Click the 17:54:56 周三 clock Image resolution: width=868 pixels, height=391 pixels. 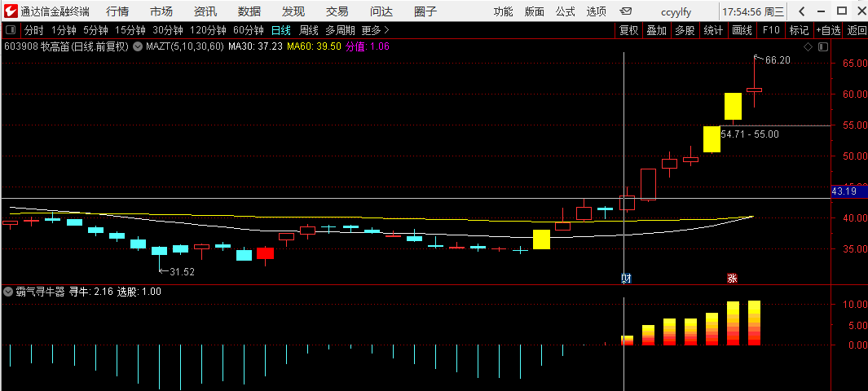[753, 11]
